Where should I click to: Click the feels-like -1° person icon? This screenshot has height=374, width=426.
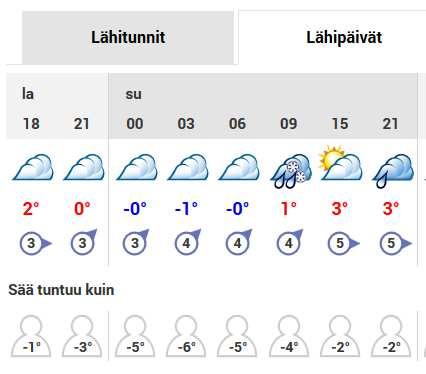(x=31, y=336)
